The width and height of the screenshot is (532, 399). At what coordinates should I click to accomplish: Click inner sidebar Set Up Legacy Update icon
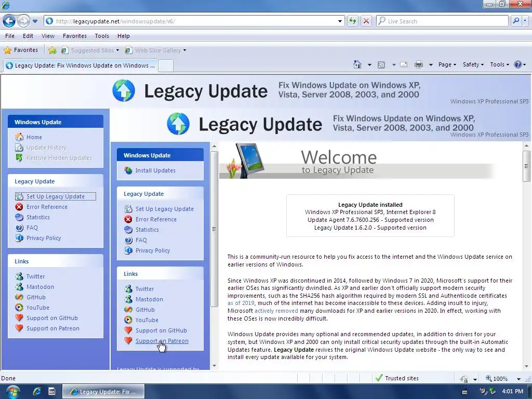(x=128, y=209)
